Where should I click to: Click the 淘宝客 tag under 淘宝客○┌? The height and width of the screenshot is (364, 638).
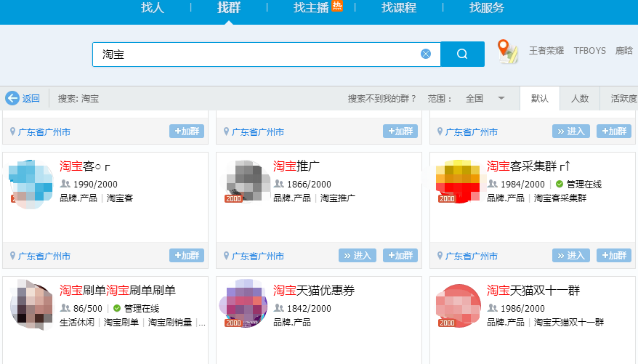pos(120,198)
